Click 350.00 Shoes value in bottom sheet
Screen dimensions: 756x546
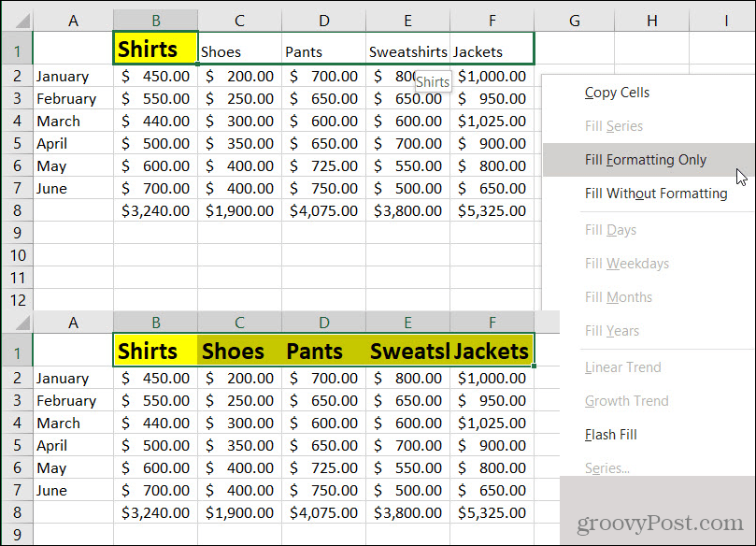pos(239,445)
